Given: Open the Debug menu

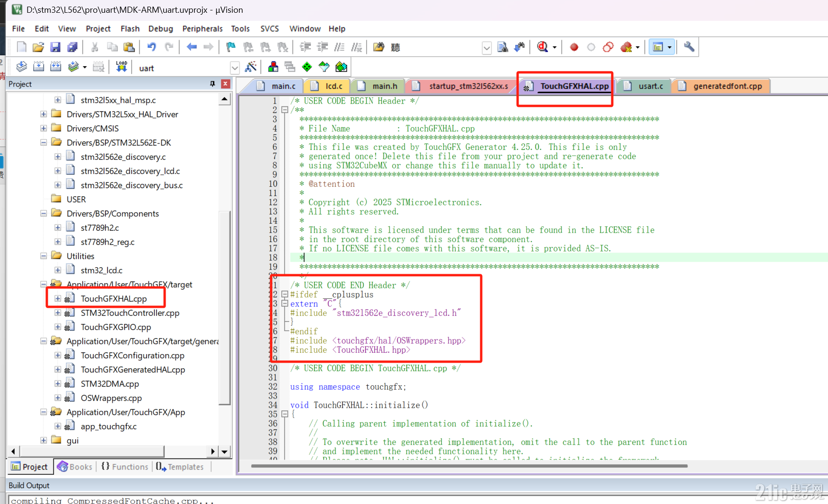Looking at the screenshot, I should click(161, 28).
